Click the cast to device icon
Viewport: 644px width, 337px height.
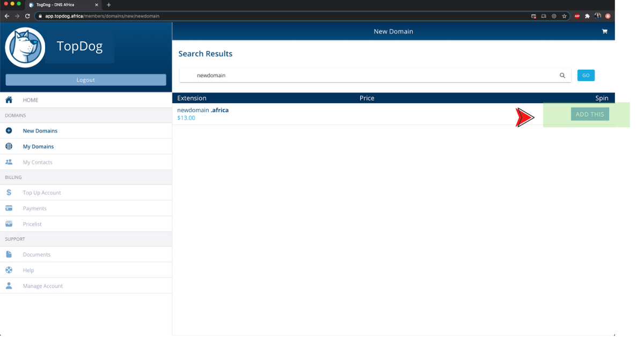pyautogui.click(x=544, y=16)
